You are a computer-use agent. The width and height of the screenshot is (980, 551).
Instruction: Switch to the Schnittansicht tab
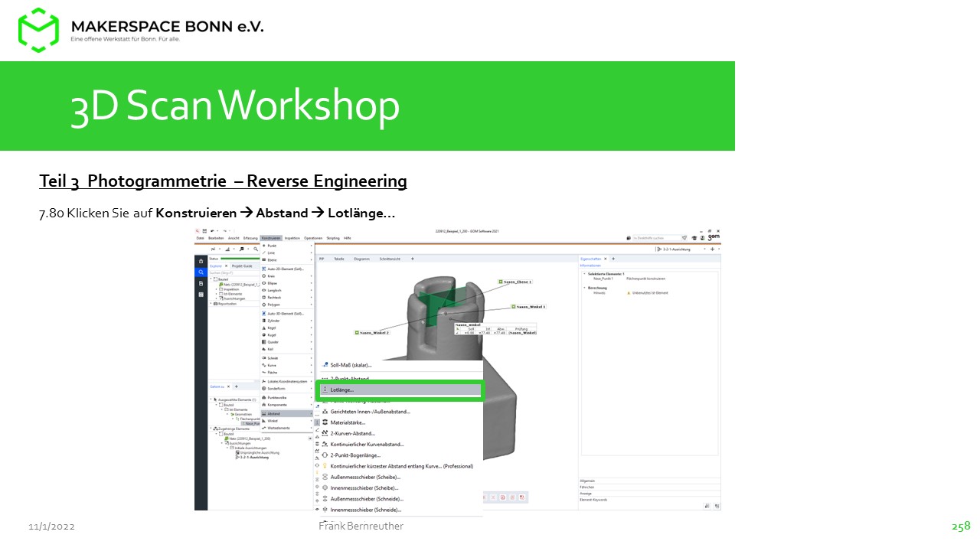tap(390, 259)
